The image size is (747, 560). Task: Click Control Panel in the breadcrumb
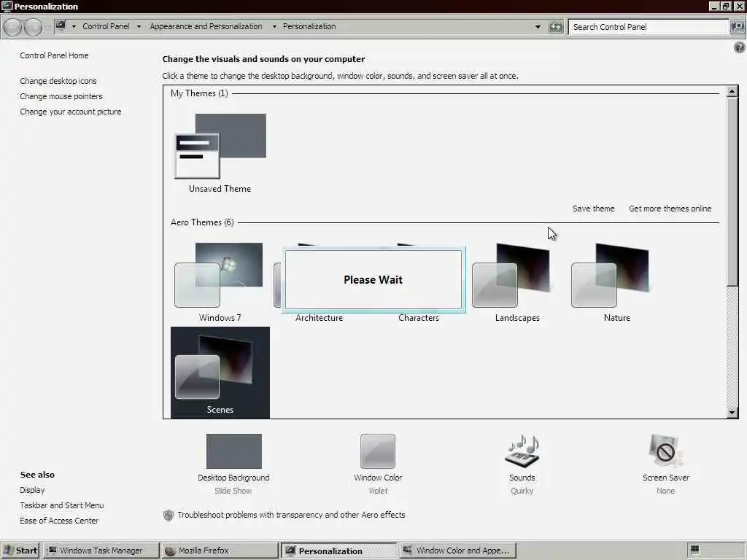point(106,26)
